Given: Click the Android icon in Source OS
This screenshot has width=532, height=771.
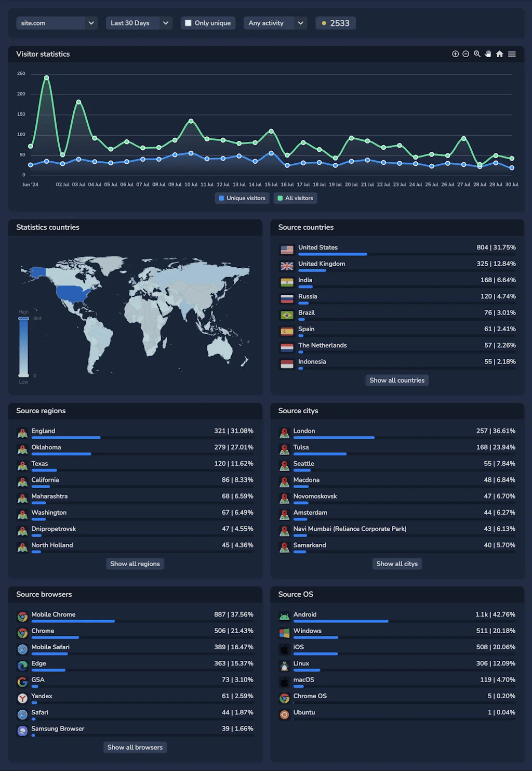Looking at the screenshot, I should [x=284, y=616].
